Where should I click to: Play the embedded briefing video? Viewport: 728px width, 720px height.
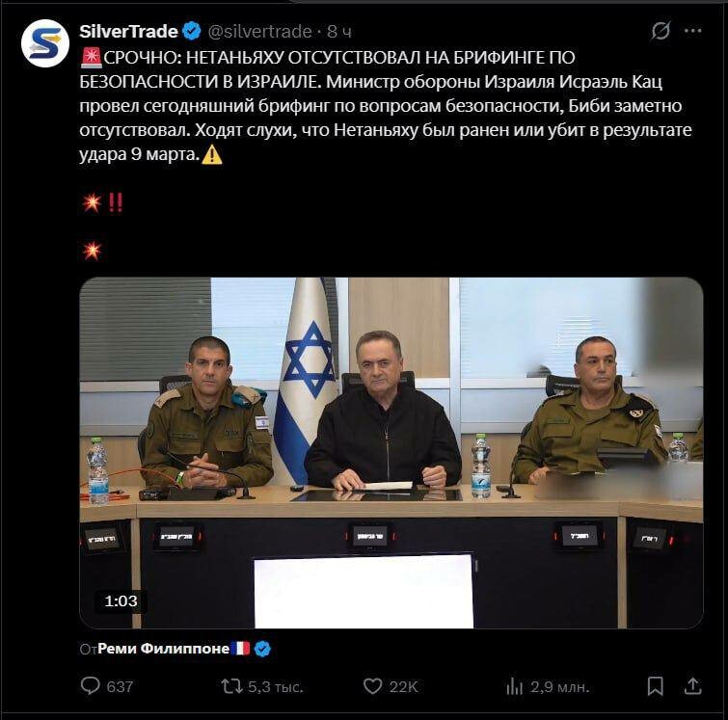pos(391,453)
